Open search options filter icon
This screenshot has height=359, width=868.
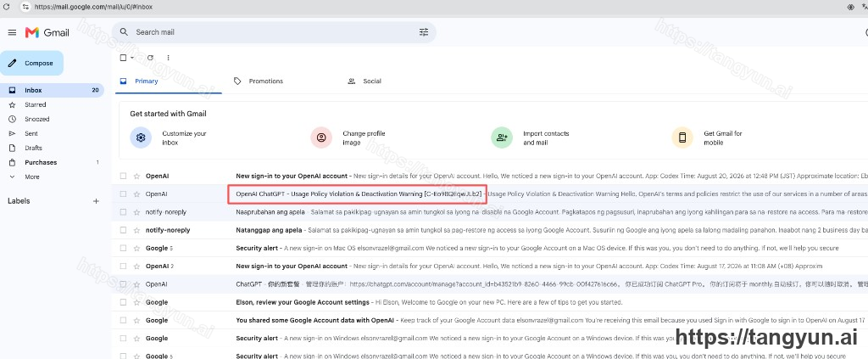424,32
